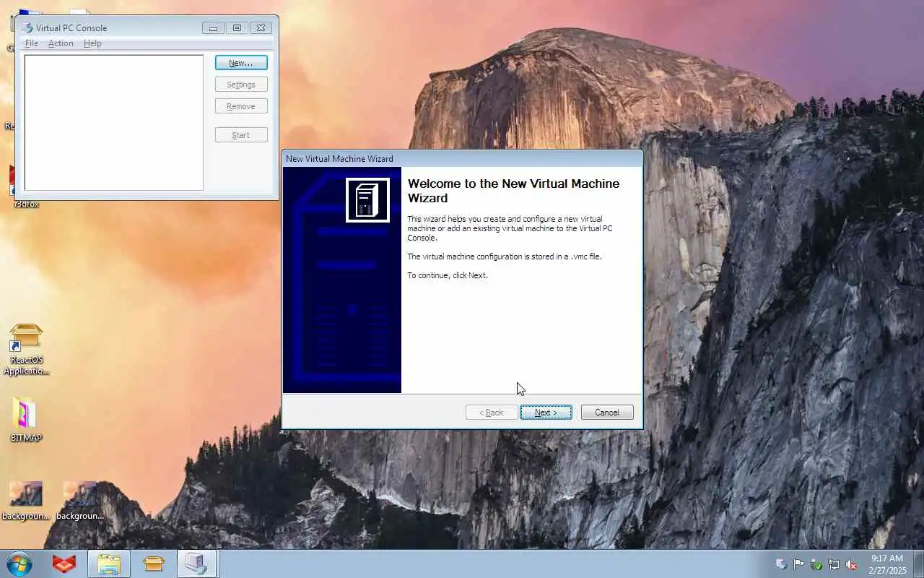Click the text 'To continue, click Next.'
The width and height of the screenshot is (924, 578).
point(448,275)
